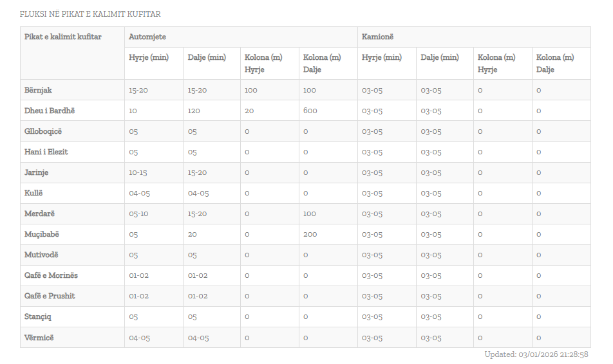
Task: Select the Kullë row label
Action: pyautogui.click(x=33, y=193)
